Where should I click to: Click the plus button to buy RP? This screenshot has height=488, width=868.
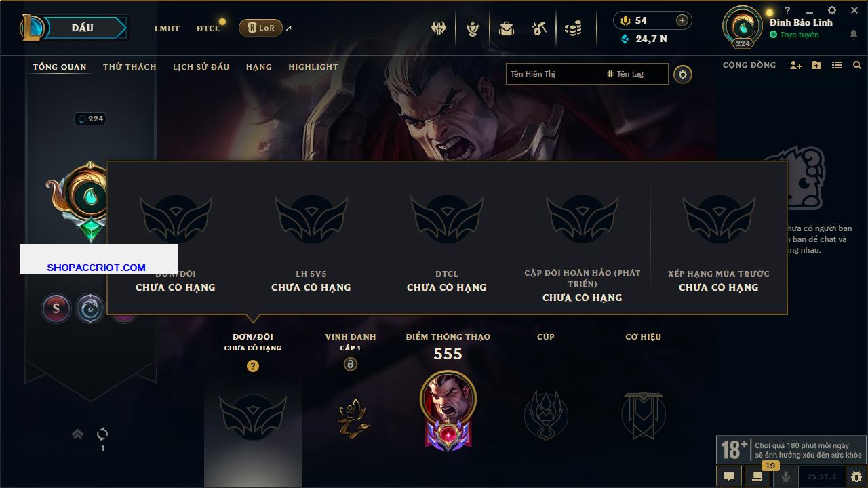[x=682, y=20]
